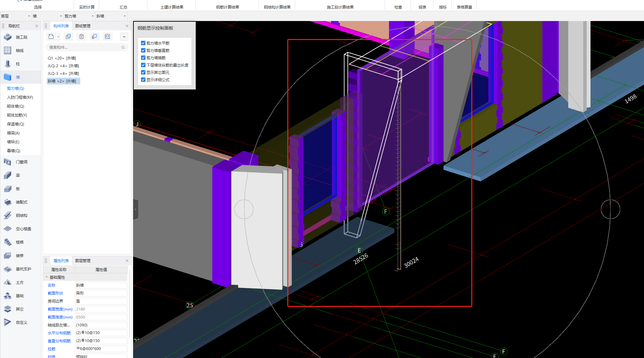
Task: Open the 装配式 category
Action: 21,202
